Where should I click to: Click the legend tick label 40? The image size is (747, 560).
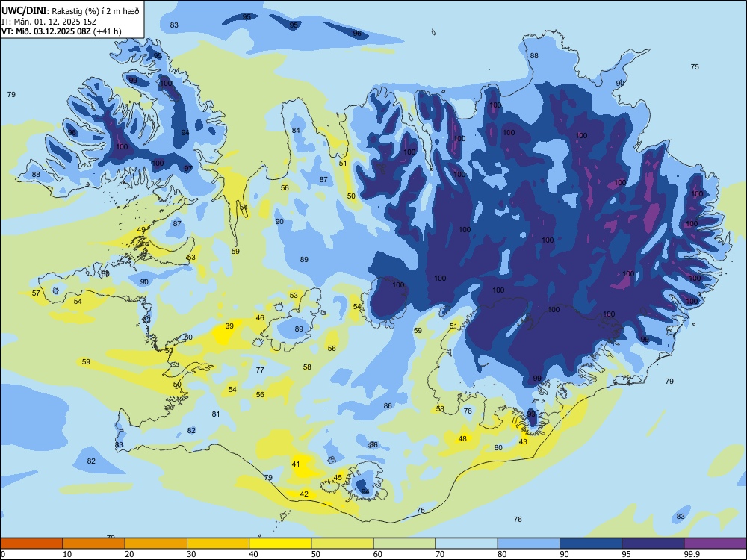click(253, 554)
